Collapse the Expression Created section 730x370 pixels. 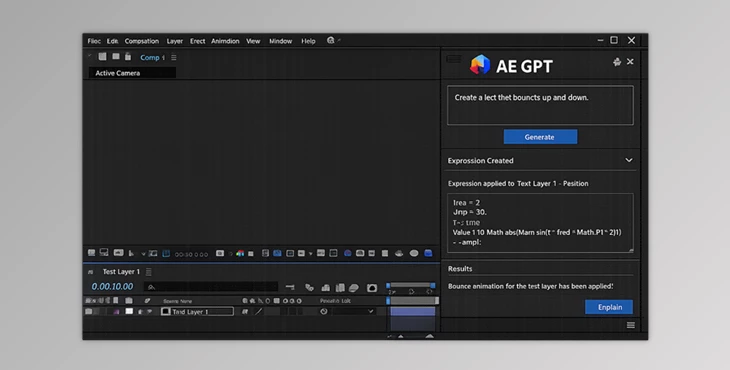coord(629,160)
